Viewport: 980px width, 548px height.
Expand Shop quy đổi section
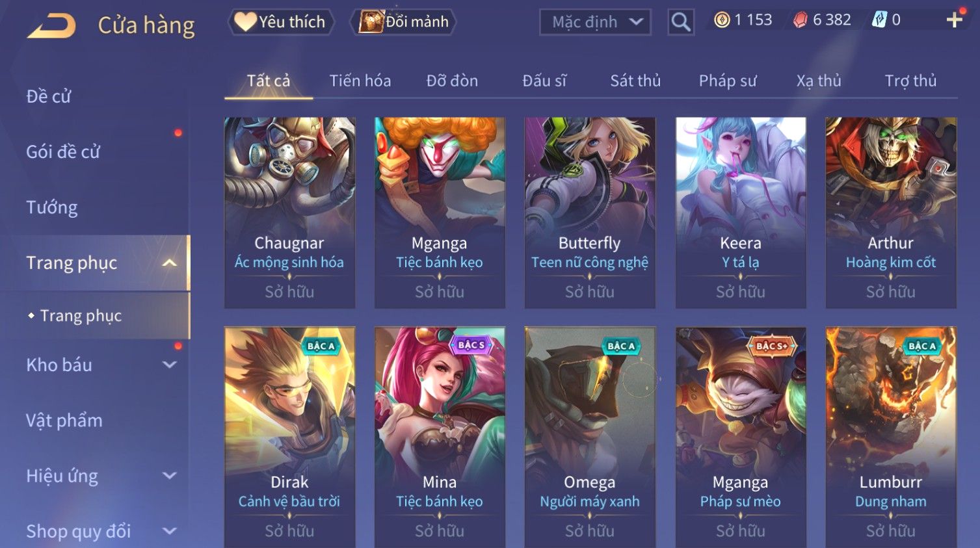(170, 531)
